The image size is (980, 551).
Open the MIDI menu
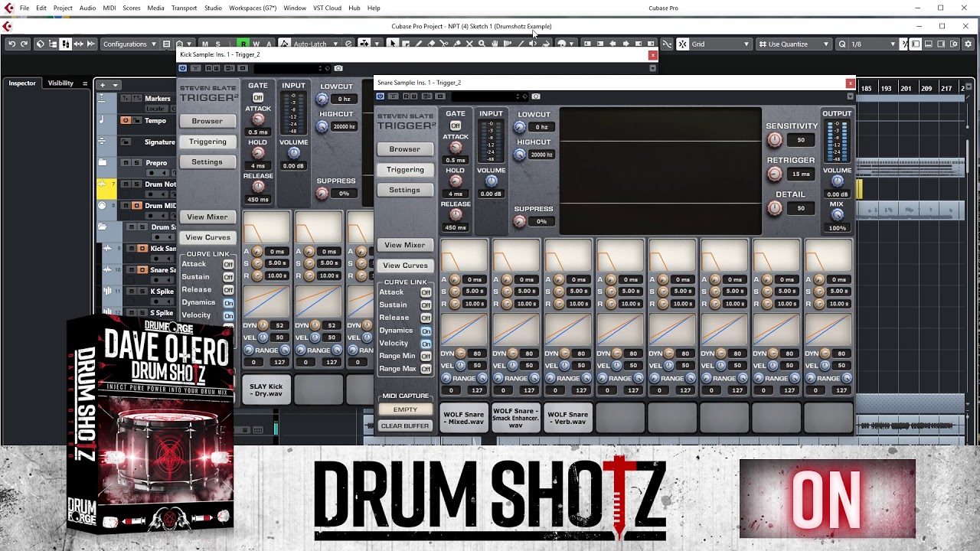click(109, 8)
